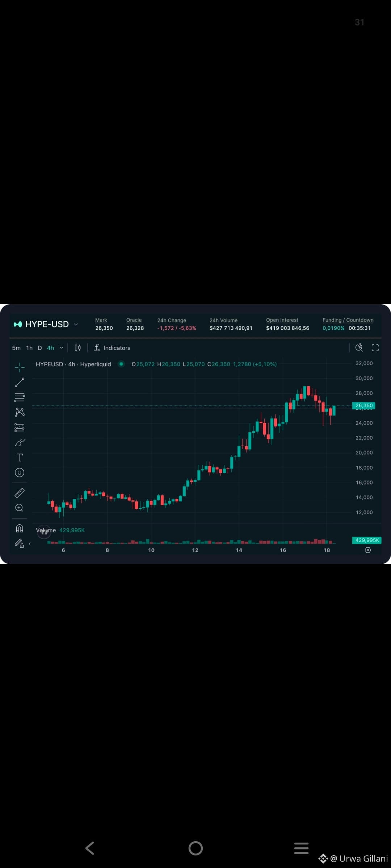Click the volume tag 429,995K on axis
391x868 pixels.
[367, 540]
